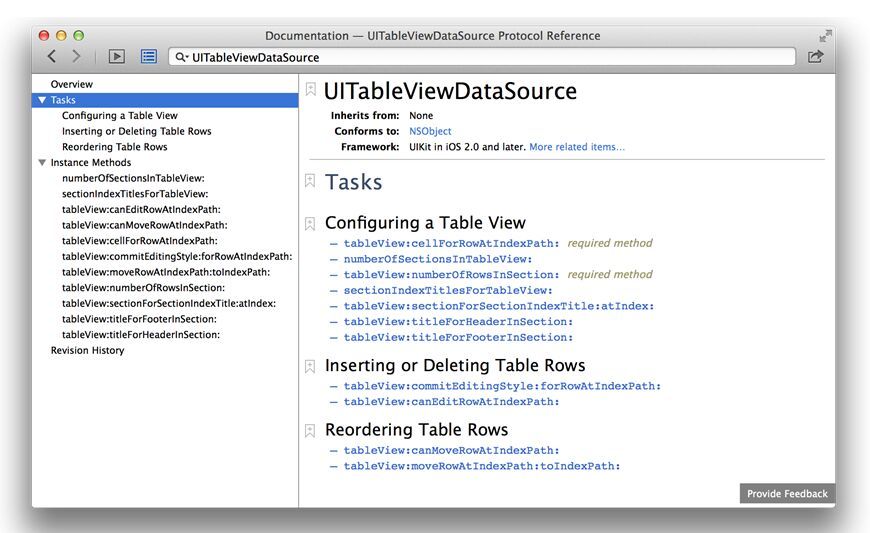Select Overview in the sidebar
The height and width of the screenshot is (533, 870).
tap(72, 84)
